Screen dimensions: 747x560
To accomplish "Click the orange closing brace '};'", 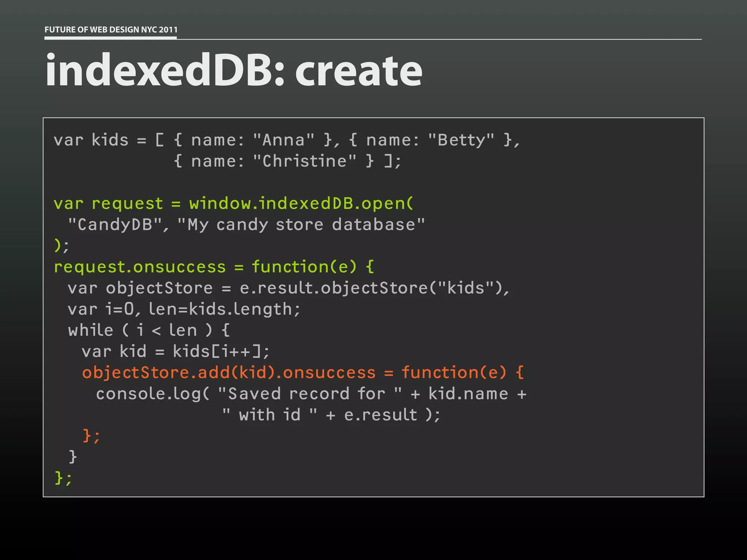I will (91, 435).
